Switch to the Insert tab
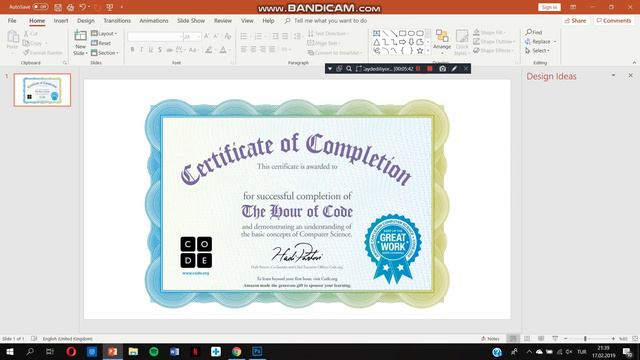 (61, 20)
